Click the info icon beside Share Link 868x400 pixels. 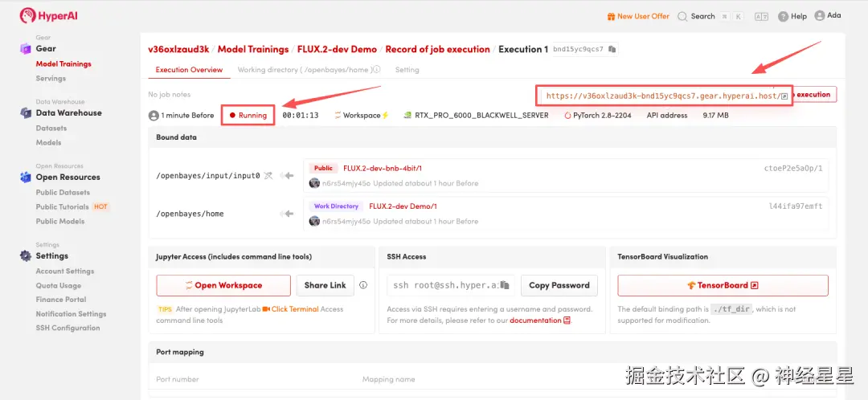363,285
